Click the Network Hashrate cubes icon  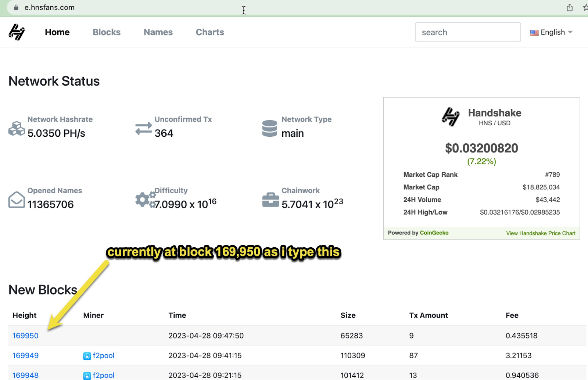coord(17,128)
